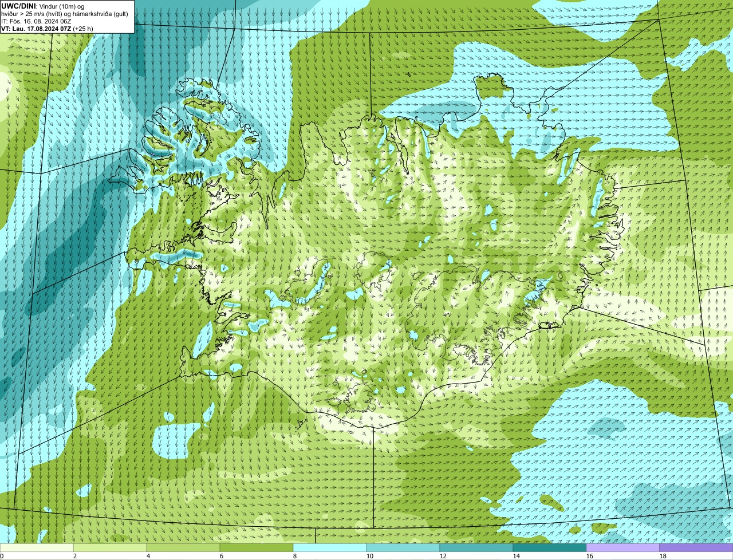Click the legend scale label "8"
The height and width of the screenshot is (560, 733).
[x=295, y=556]
